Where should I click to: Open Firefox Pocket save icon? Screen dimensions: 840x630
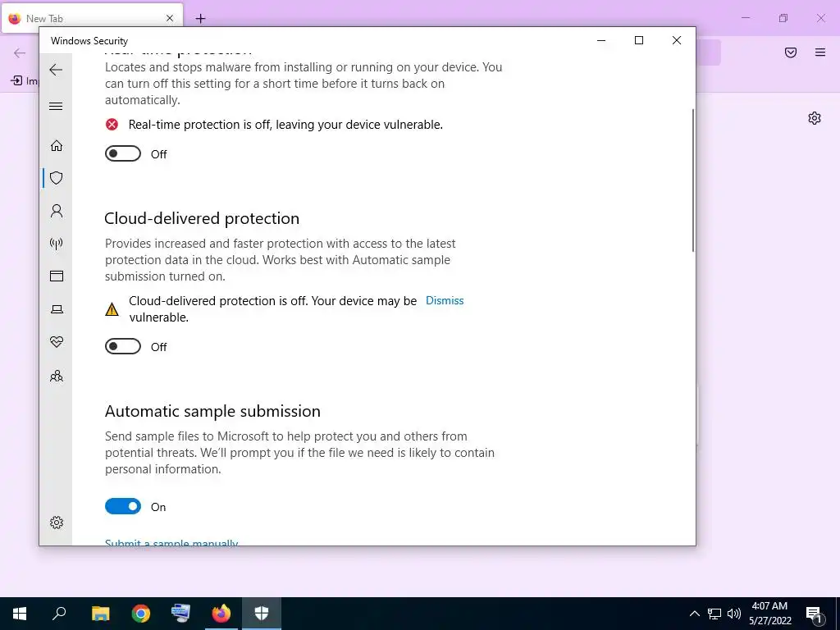pos(791,52)
